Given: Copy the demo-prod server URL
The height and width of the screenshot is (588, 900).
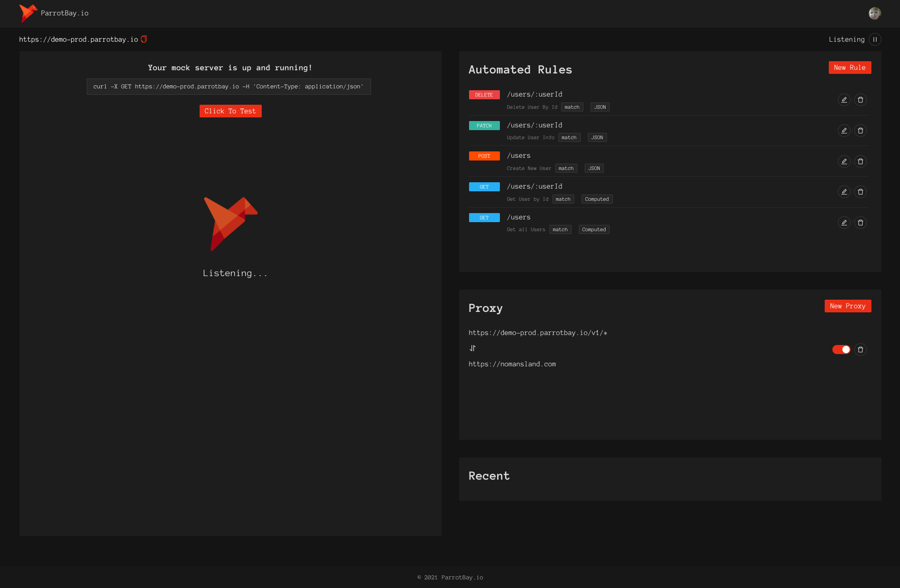Looking at the screenshot, I should pos(144,39).
